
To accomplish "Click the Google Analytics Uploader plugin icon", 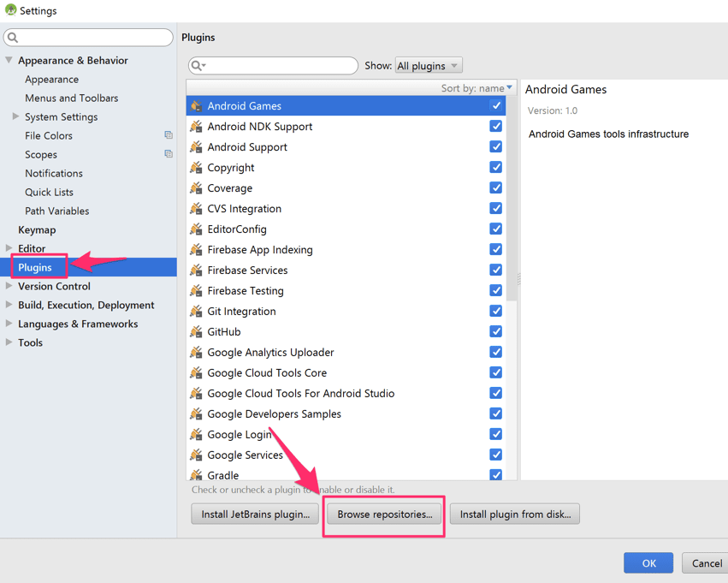I will 197,352.
